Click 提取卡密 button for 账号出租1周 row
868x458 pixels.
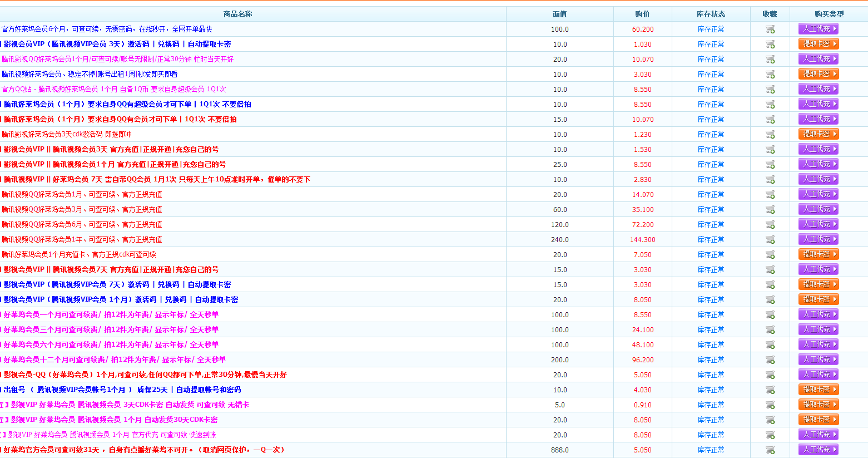819,73
